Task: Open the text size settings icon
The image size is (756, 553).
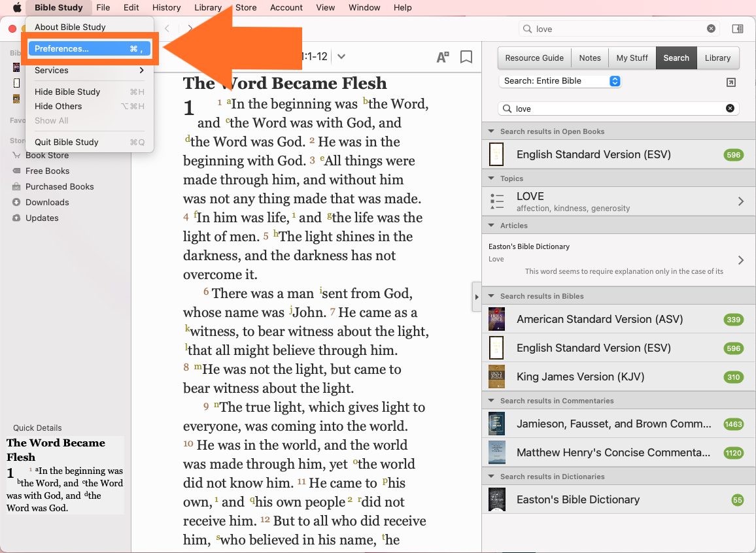Action: click(443, 58)
